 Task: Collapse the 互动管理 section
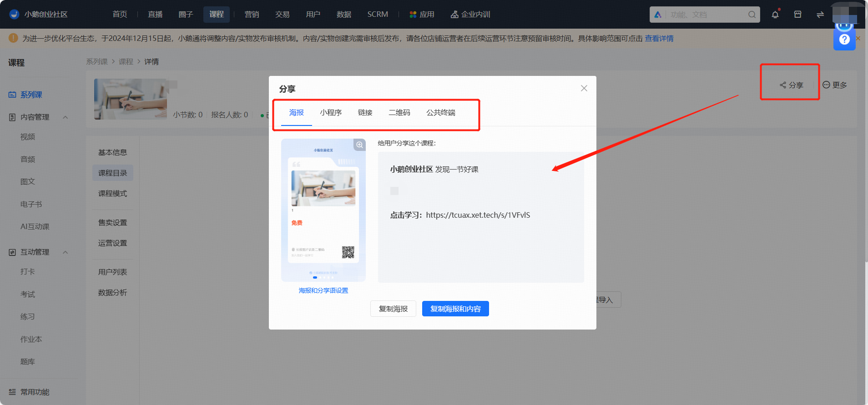tap(66, 252)
